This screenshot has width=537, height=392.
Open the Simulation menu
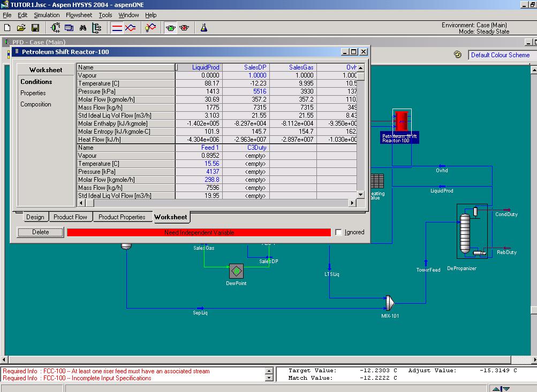click(47, 15)
